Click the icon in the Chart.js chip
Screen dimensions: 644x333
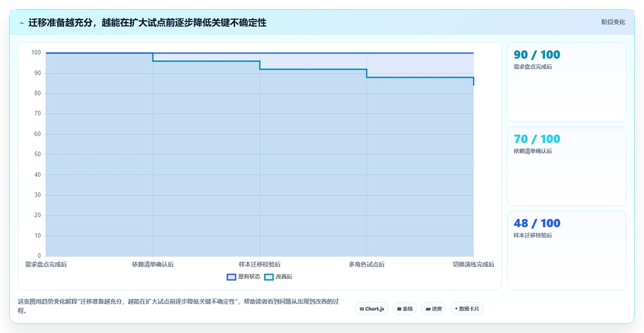(362, 309)
